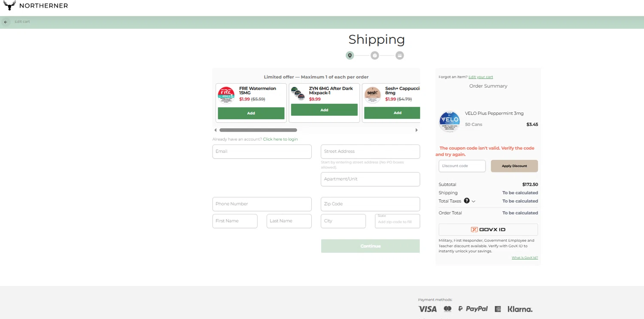This screenshot has height=319, width=644.
Task: Focus the Street Address field
Action: [x=370, y=151]
